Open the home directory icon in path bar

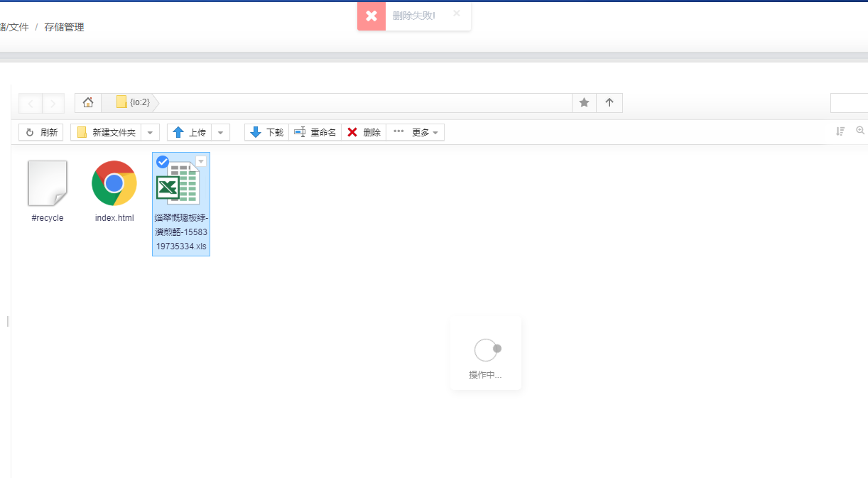[88, 102]
